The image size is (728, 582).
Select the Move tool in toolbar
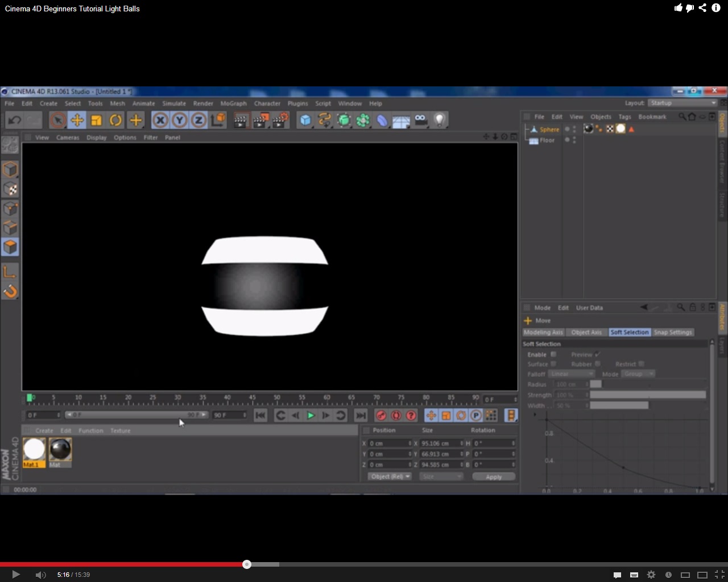(77, 120)
